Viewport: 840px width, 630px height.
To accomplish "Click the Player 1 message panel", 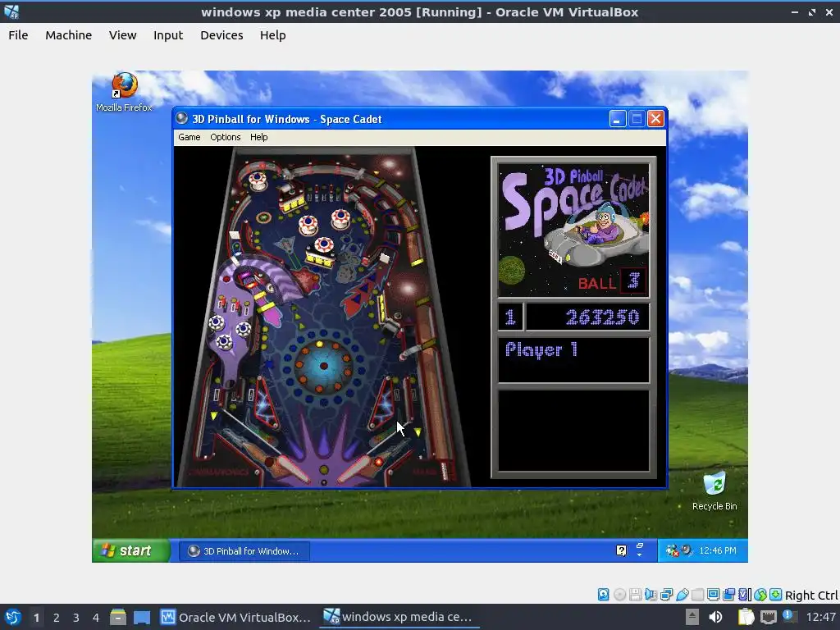I will (x=573, y=359).
